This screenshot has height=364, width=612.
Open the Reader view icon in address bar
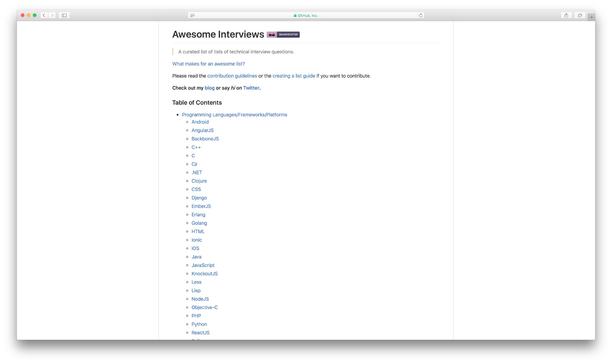pos(192,15)
